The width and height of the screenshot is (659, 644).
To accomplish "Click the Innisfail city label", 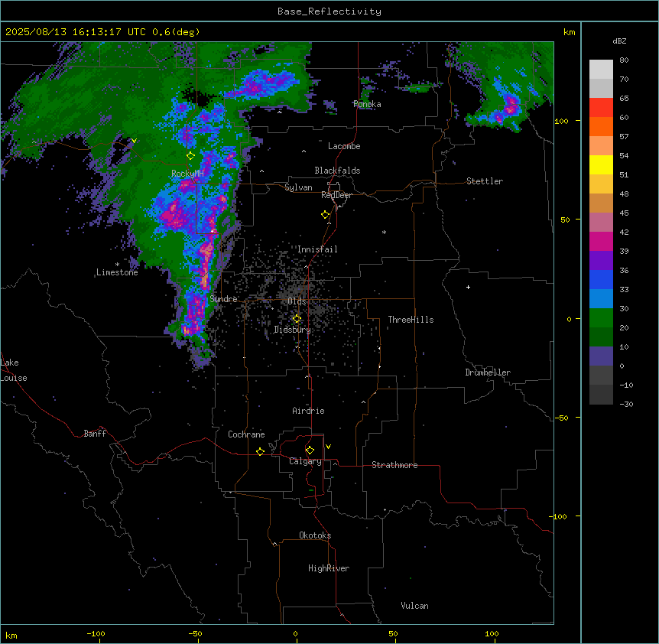I will [x=317, y=249].
